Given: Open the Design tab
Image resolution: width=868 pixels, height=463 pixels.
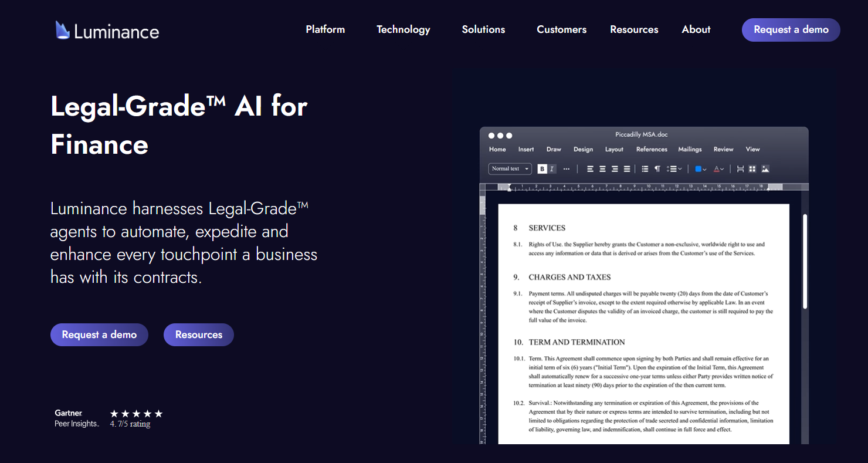Looking at the screenshot, I should point(583,149).
